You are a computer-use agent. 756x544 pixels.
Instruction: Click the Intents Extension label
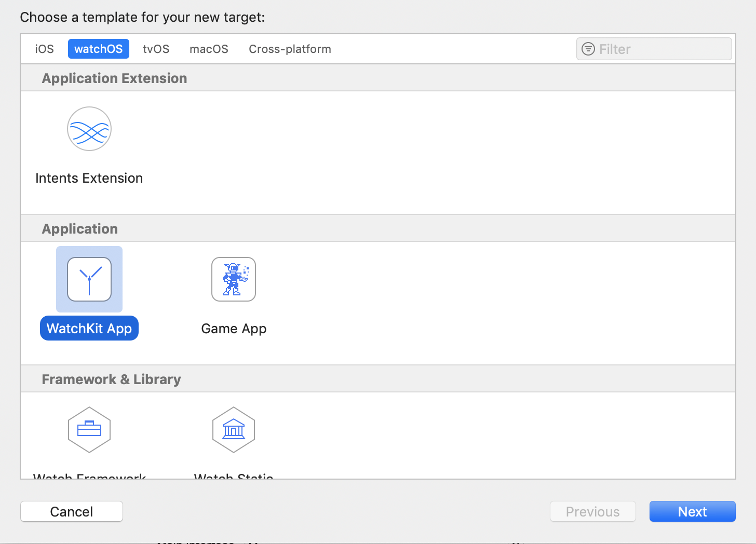[89, 178]
